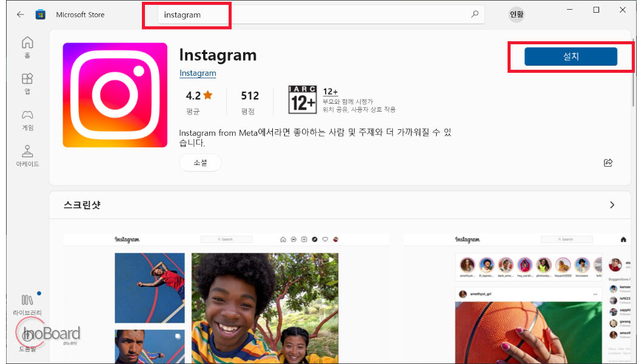Image resolution: width=644 pixels, height=364 pixels.
Task: Click the 512 ratings count
Action: [250, 96]
